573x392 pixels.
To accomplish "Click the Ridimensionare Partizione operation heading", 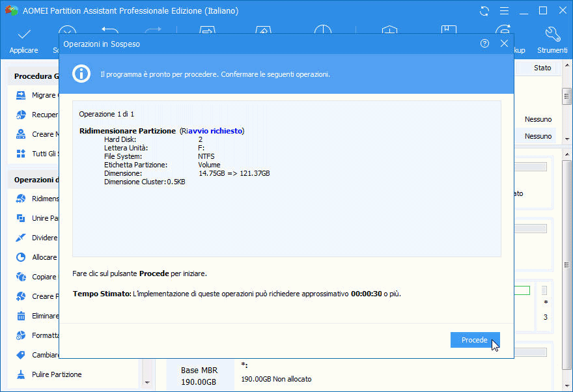I will 128,131.
